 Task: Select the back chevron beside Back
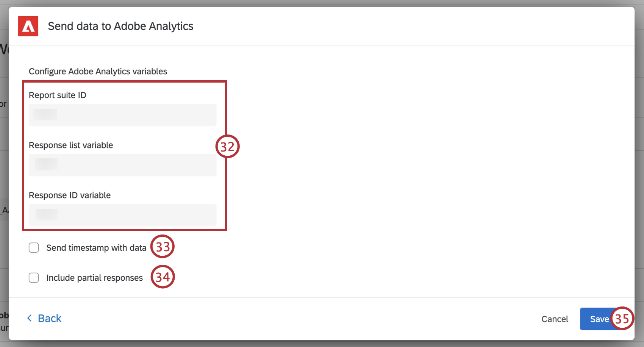coord(30,318)
